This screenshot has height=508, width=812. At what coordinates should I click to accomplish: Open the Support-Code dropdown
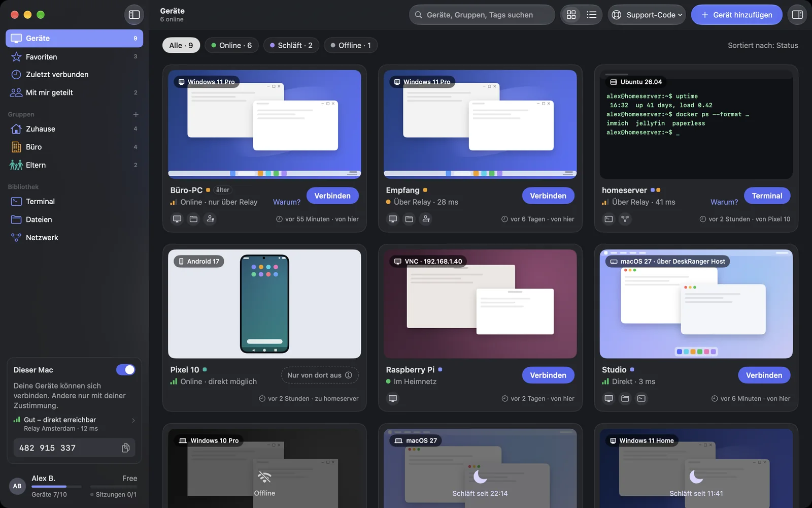647,15
